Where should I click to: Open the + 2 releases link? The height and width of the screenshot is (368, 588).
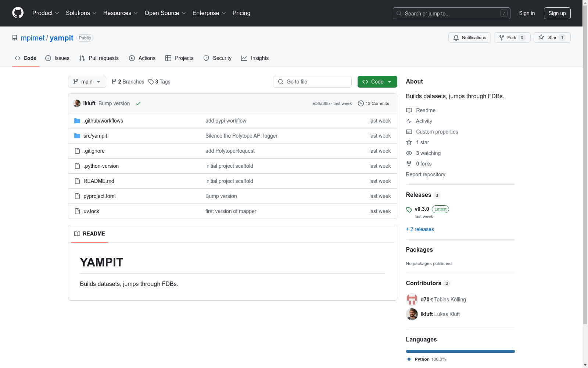(420, 229)
